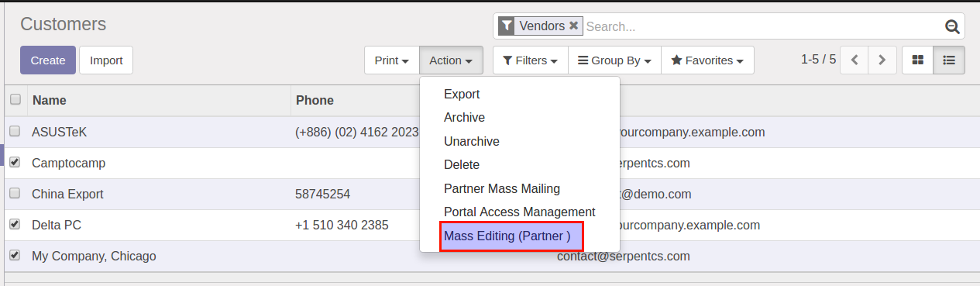Image resolution: width=980 pixels, height=286 pixels.
Task: Go to previous page arrow
Action: [854, 60]
